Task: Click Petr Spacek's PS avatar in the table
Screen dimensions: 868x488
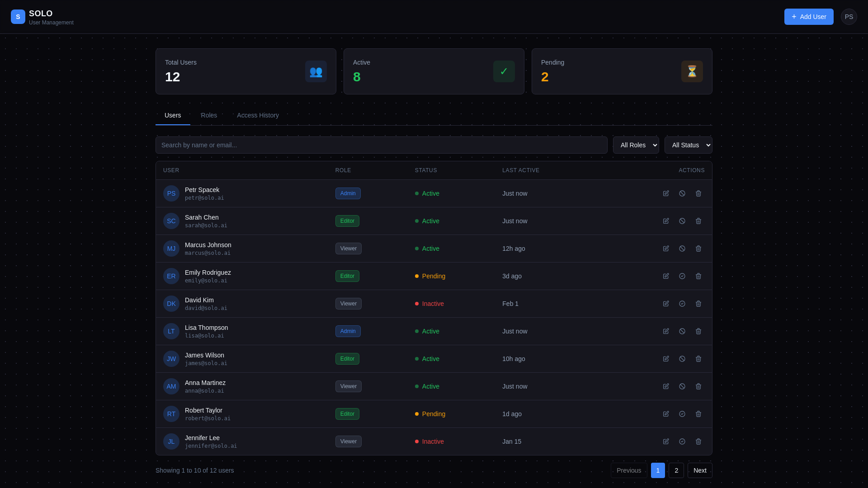Action: (171, 193)
